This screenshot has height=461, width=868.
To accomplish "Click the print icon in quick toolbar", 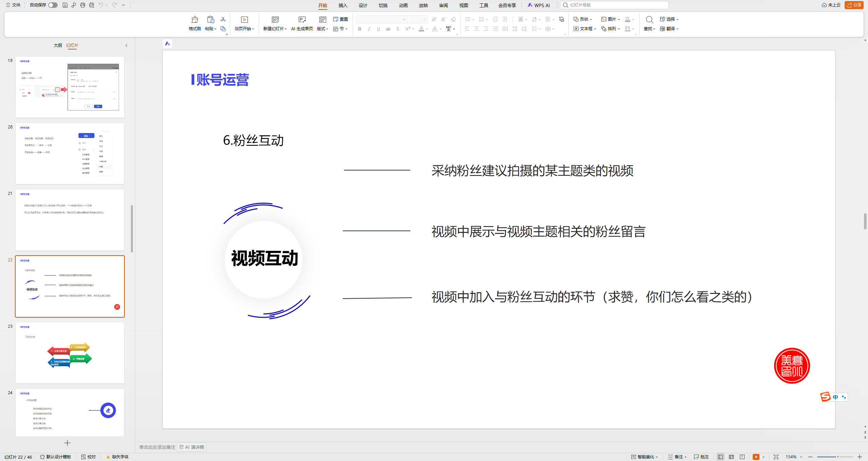I will pos(83,5).
